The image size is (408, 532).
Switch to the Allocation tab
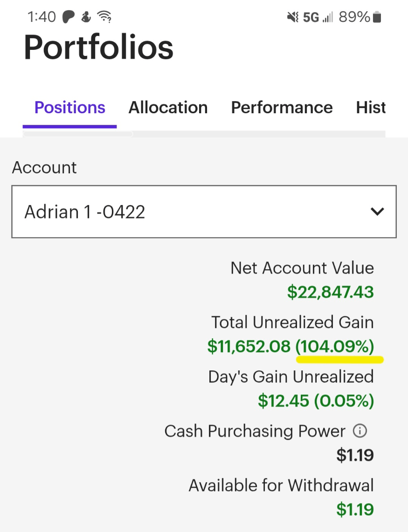[168, 108]
